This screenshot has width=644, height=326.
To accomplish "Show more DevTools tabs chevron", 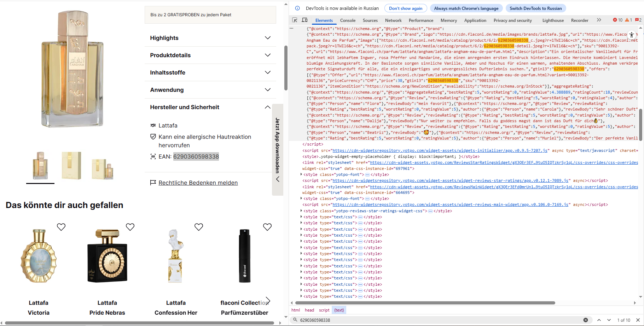I will (x=599, y=20).
